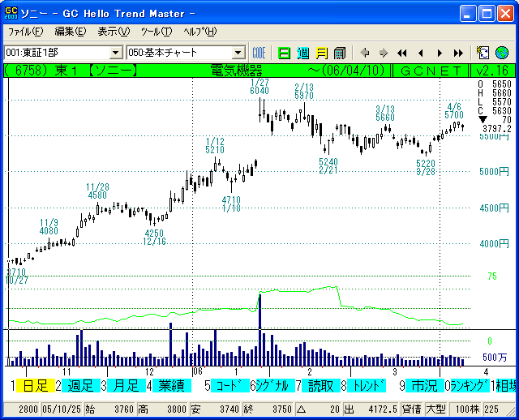Open the 市況 function button

[x=425, y=386]
